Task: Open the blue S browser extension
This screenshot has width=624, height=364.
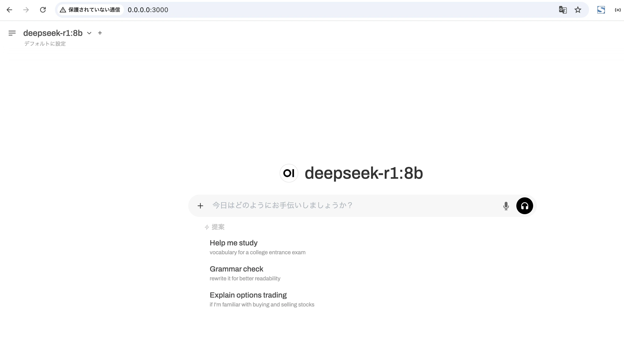Action: (601, 10)
